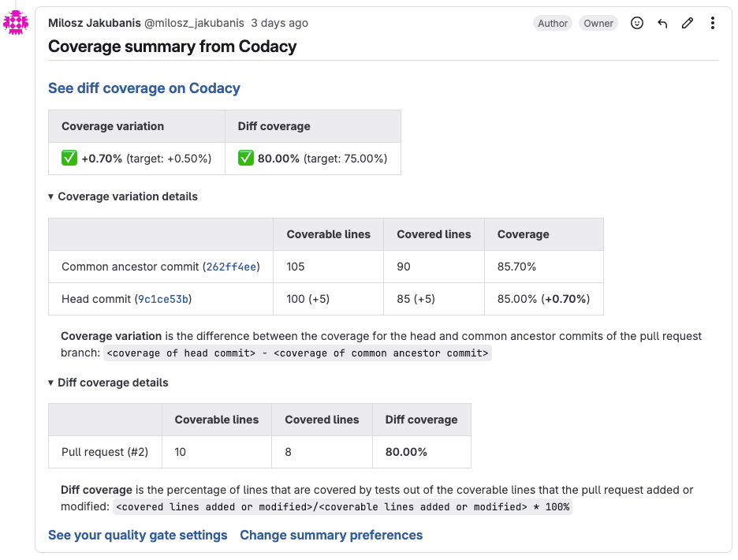Click the Author badge
Screen dimensions: 738x560
pyautogui.click(x=552, y=23)
